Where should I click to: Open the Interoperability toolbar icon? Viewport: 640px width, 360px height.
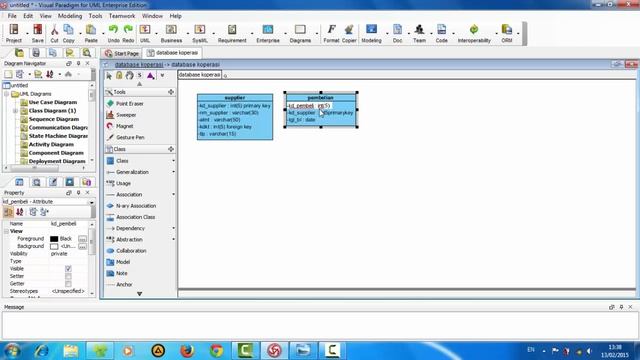[x=474, y=33]
